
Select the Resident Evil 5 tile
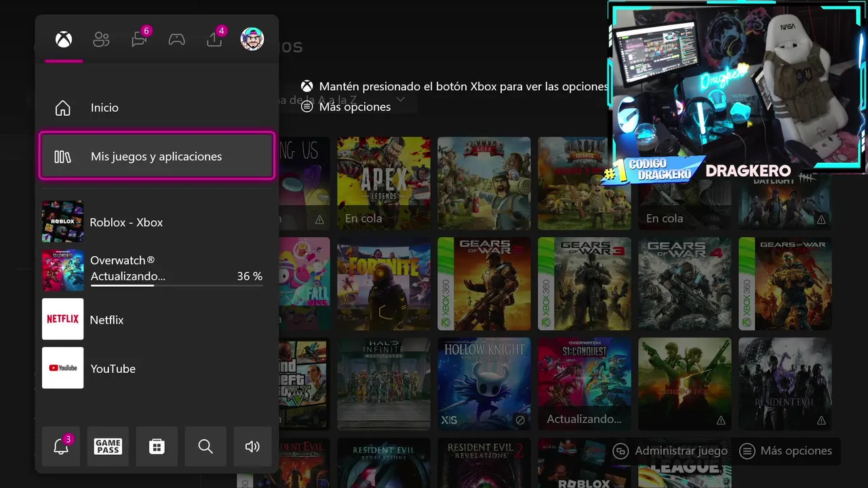point(685,384)
